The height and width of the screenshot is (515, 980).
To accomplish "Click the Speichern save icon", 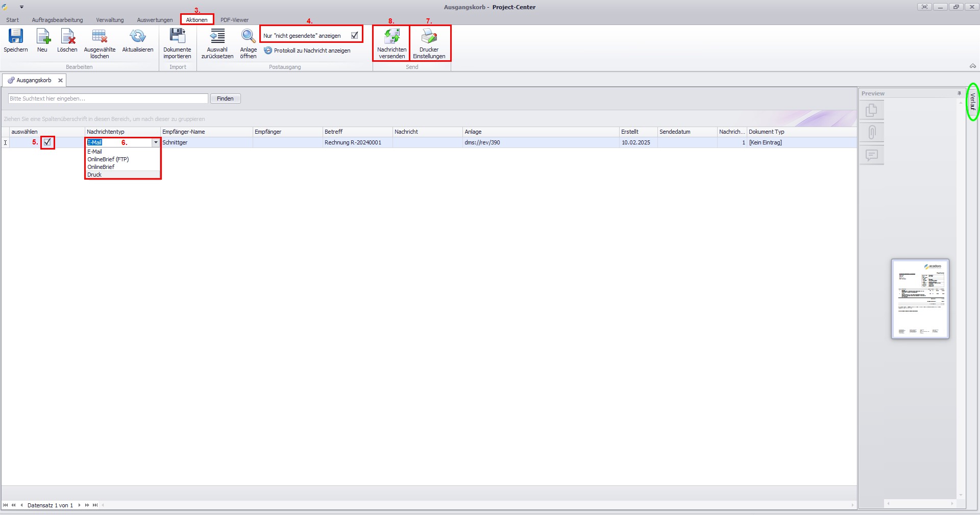I will pyautogui.click(x=16, y=37).
